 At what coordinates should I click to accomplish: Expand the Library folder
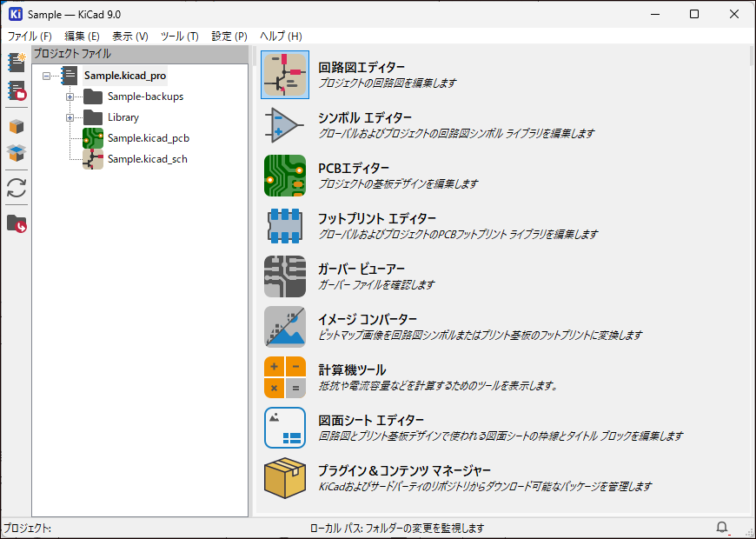70,117
